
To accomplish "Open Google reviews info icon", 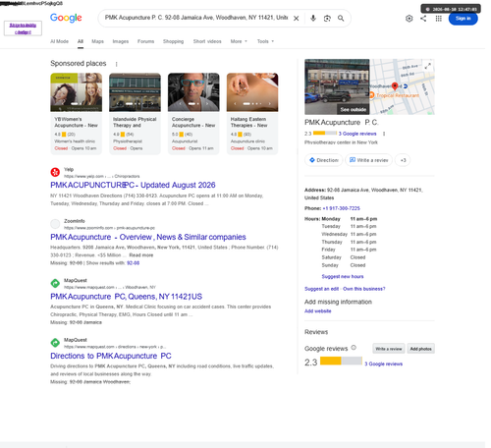I will click(354, 348).
